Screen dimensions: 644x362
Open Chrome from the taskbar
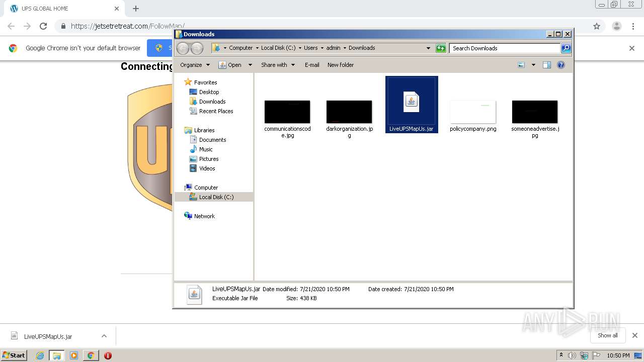click(91, 355)
